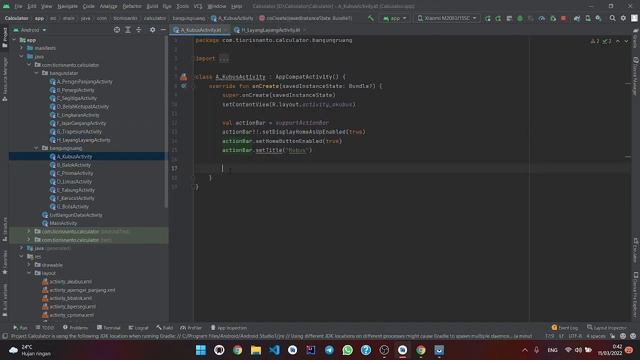Switch to the H_LayangLayangActivity.kt editor tab
This screenshot has width=640, height=360.
point(271,30)
